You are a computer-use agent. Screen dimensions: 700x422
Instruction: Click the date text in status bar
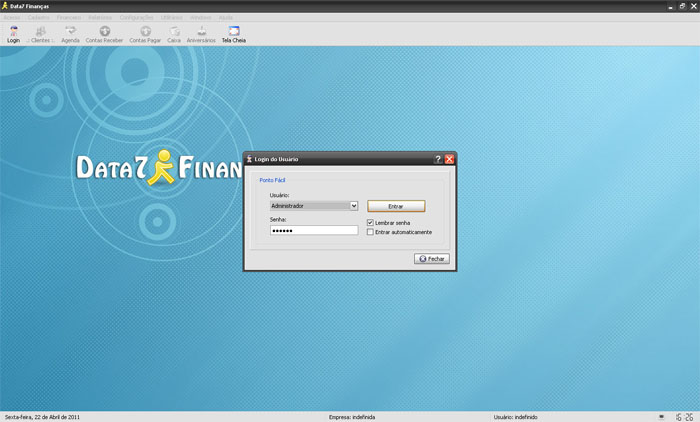coord(42,417)
